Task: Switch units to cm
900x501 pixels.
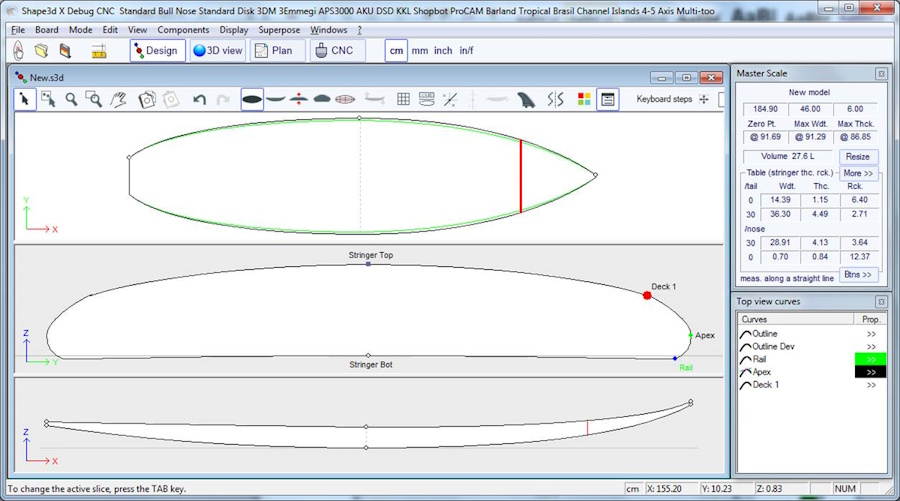Action: click(x=396, y=50)
